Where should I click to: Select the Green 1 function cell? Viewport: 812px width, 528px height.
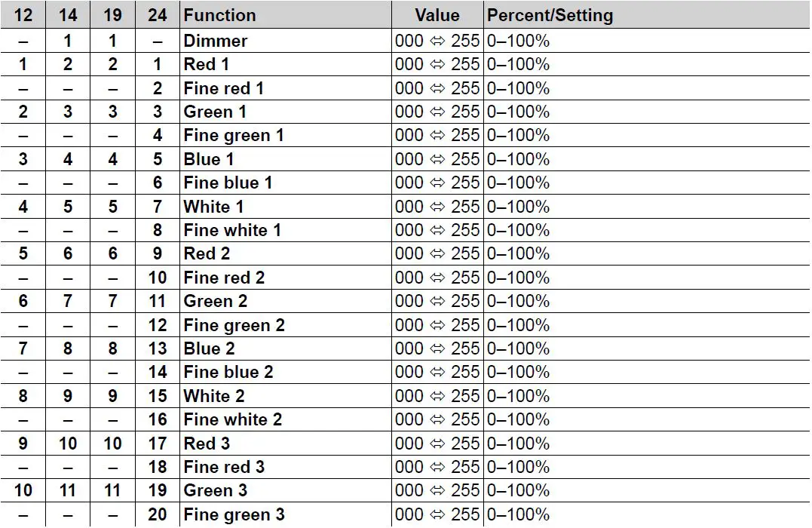[215, 112]
